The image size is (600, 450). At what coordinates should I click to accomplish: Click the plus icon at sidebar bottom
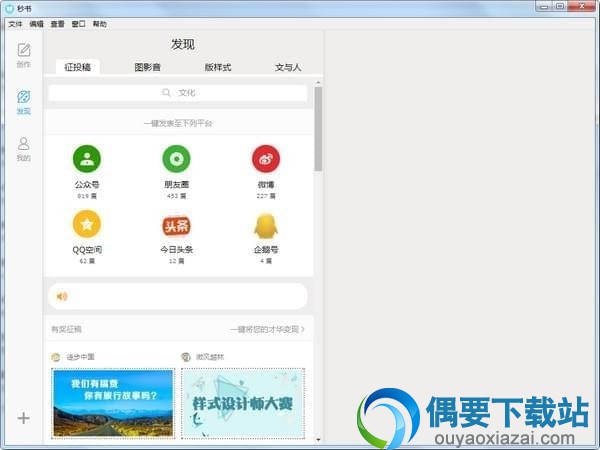click(24, 418)
